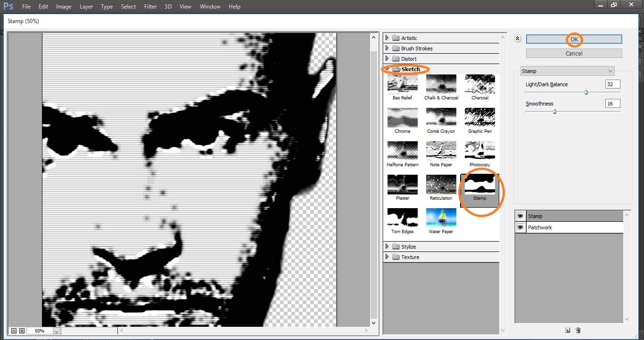Open the filter selection dropdown showing Stamp
This screenshot has width=644, height=340.
pos(567,71)
